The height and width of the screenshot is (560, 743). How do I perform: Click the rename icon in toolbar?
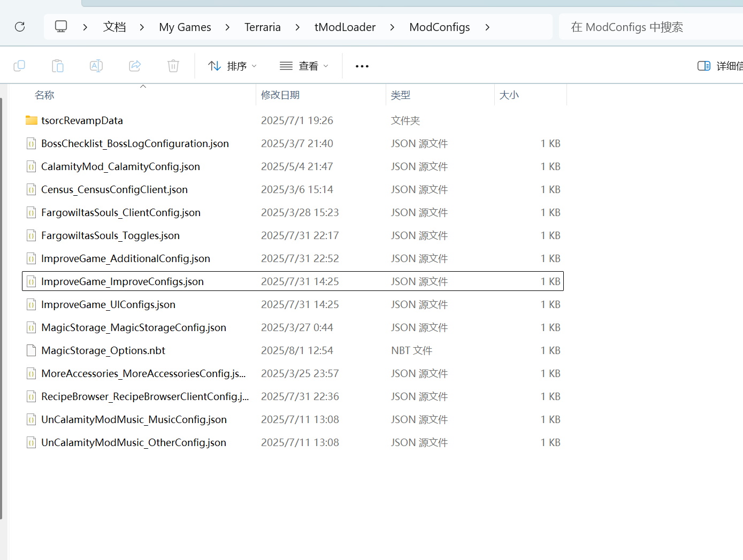(96, 66)
